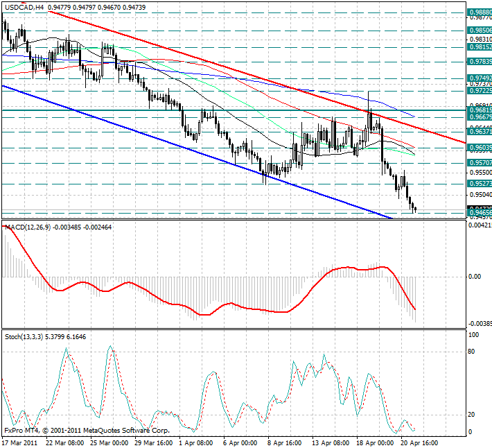Select the 13 Apr 08:00 time label
Screen dimensions: 492x448
pos(331,442)
